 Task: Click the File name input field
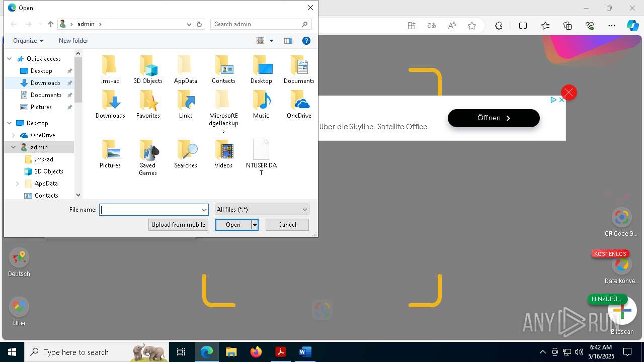[150, 210]
